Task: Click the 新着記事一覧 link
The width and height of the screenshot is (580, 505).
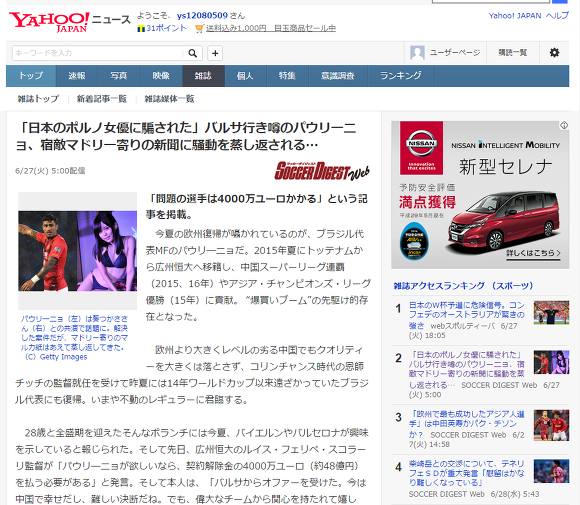Action: (101, 99)
